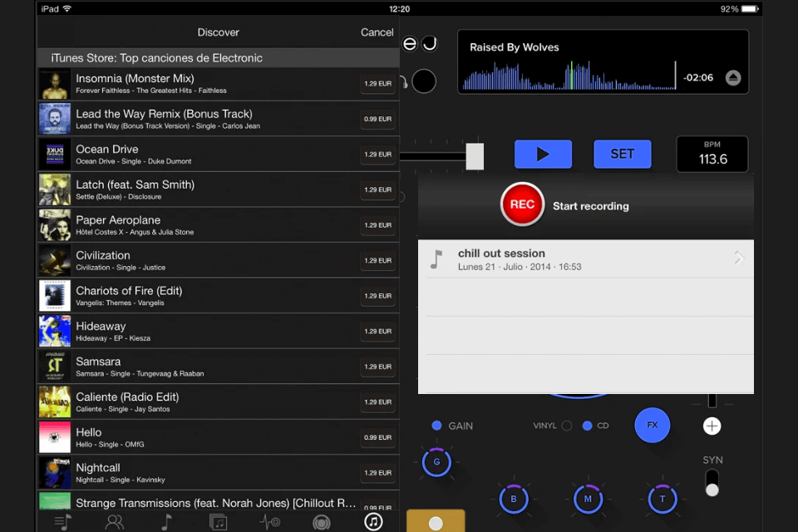Screen dimensions: 798x532
Task: Open the playlists tab icon
Action: 63,522
